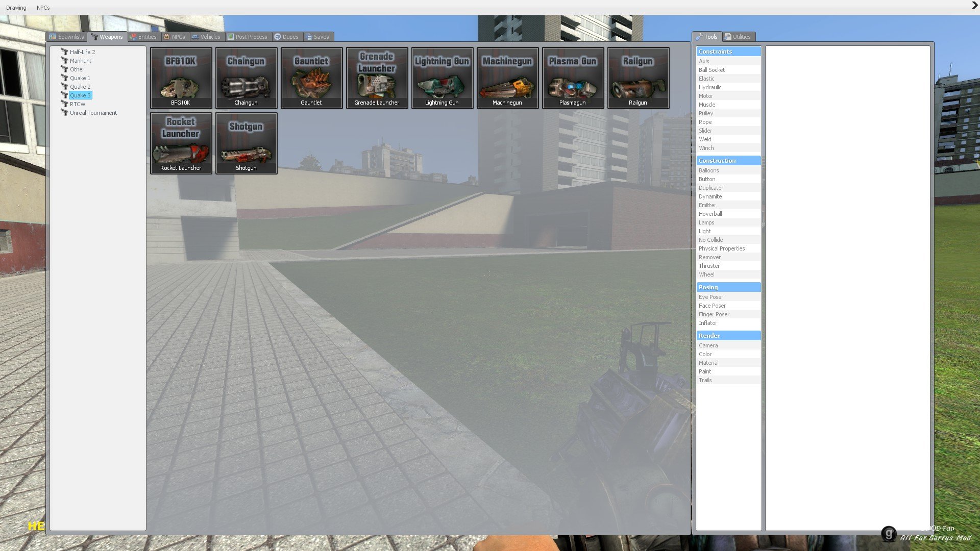Select the Shotgun weapon tile

point(246,143)
